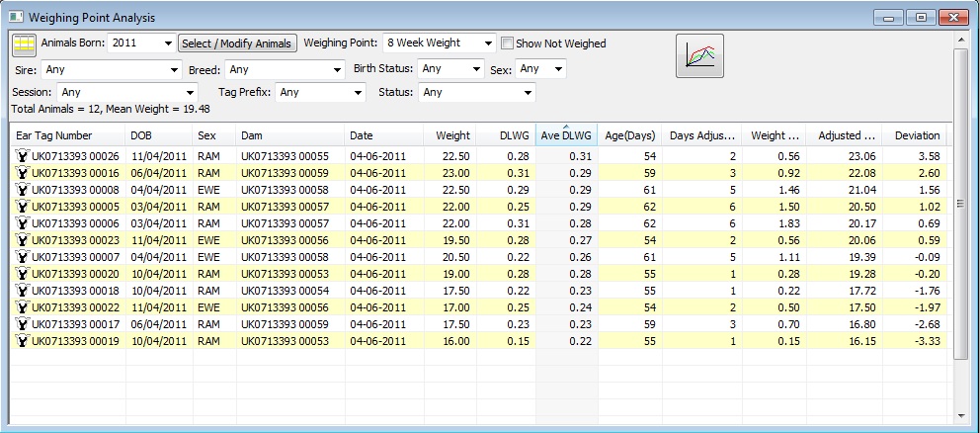Click the sheep icon for tag 00019
This screenshot has height=433, width=980.
(22, 341)
